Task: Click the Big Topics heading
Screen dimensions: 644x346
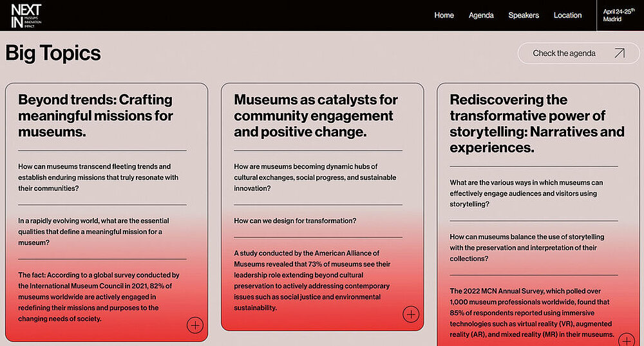Action: (x=53, y=53)
